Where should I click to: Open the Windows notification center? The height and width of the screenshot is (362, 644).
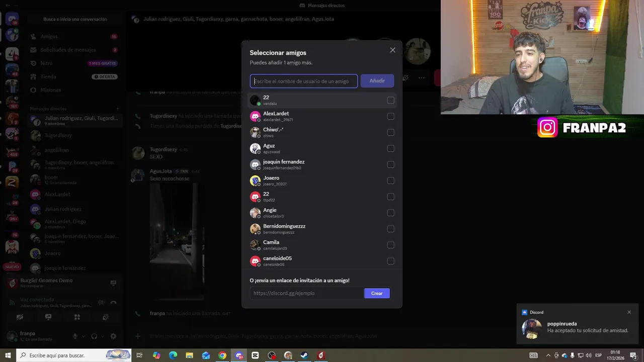pyautogui.click(x=633, y=355)
